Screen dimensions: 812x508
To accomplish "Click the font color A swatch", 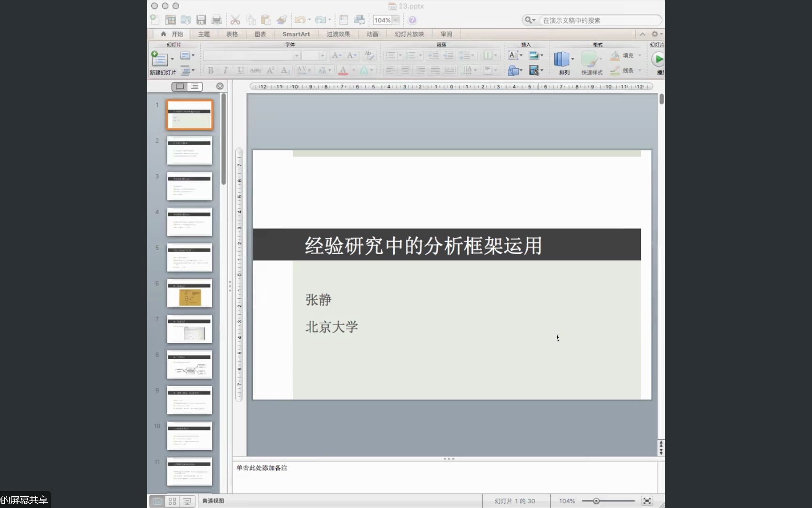I will (x=343, y=71).
